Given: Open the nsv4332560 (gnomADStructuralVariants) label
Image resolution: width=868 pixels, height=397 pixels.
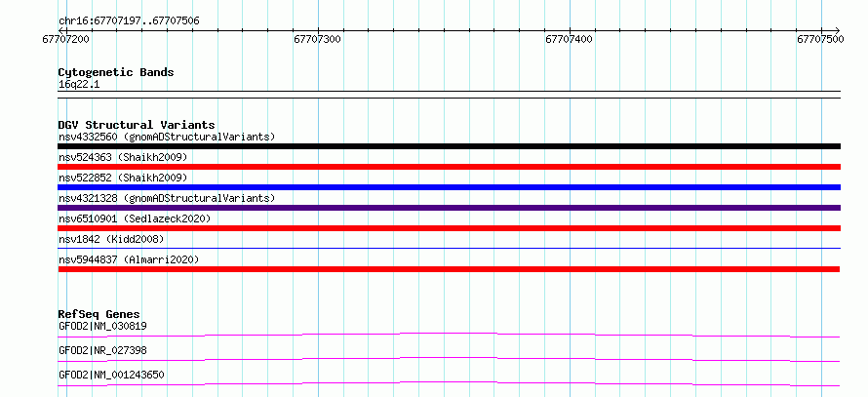Looking at the screenshot, I should (167, 137).
